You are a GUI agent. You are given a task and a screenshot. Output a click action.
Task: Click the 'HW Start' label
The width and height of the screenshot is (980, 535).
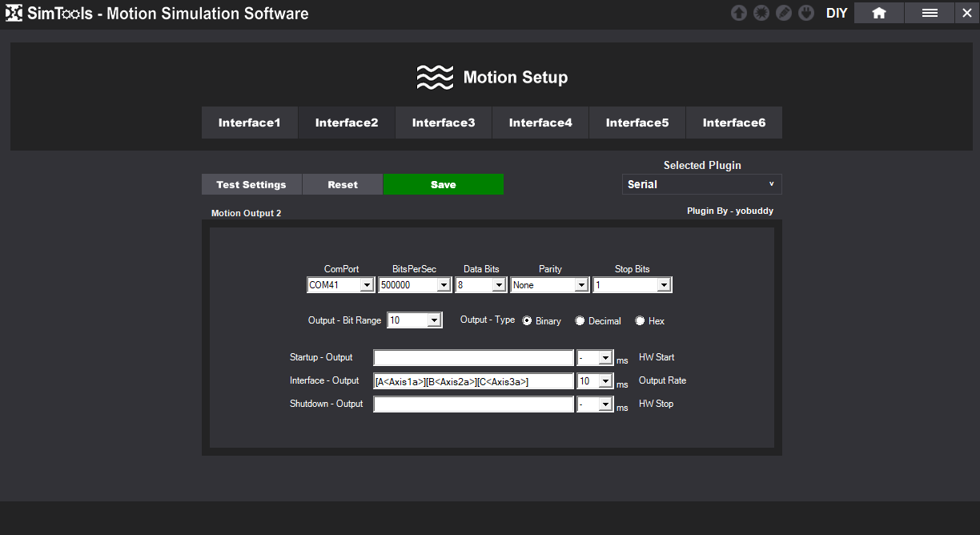(657, 357)
